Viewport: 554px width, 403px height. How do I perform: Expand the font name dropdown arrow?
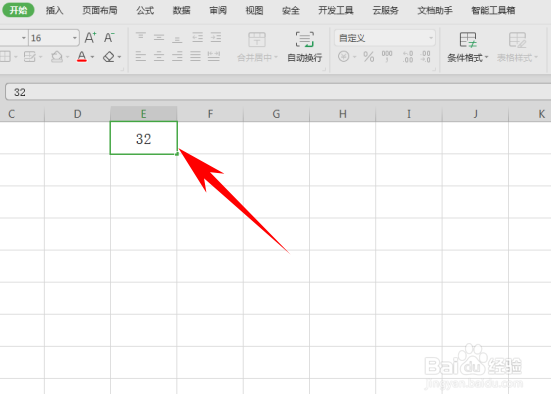[24, 38]
